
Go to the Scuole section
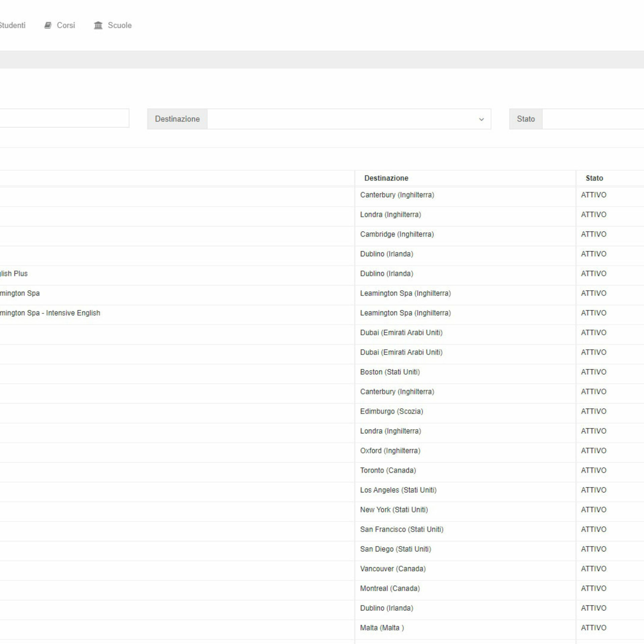coord(119,25)
